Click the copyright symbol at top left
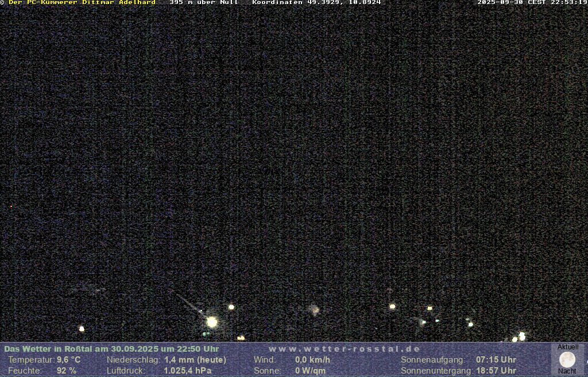 [x=2, y=2]
